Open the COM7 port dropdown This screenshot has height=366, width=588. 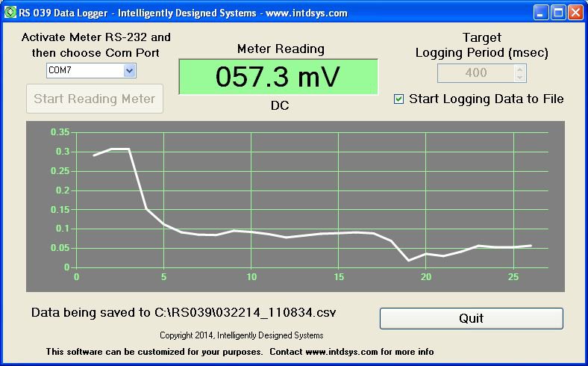coord(129,70)
